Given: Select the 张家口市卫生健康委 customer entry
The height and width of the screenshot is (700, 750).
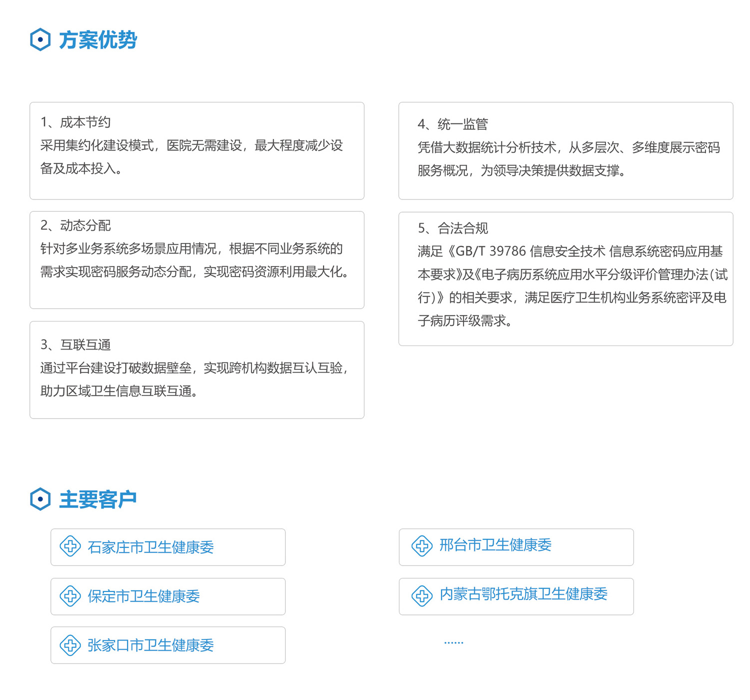Looking at the screenshot, I should pos(150,645).
